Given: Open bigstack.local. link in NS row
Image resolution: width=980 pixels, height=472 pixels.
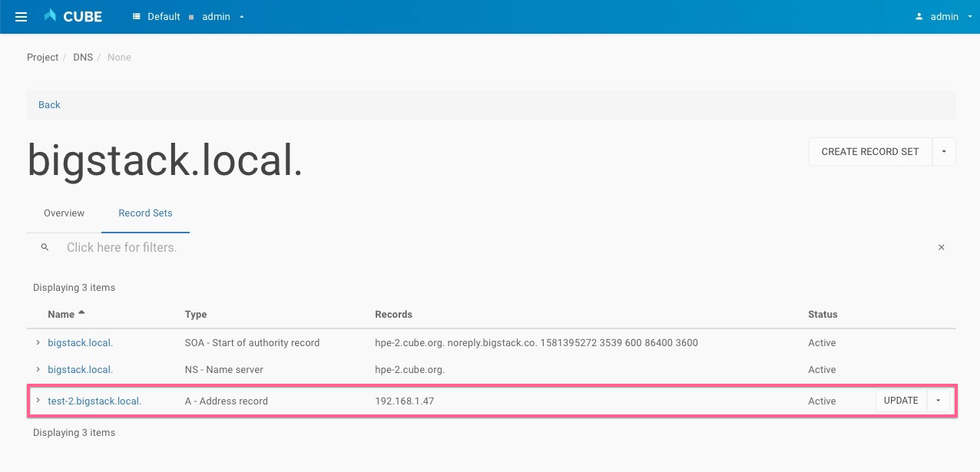Looking at the screenshot, I should [x=81, y=370].
